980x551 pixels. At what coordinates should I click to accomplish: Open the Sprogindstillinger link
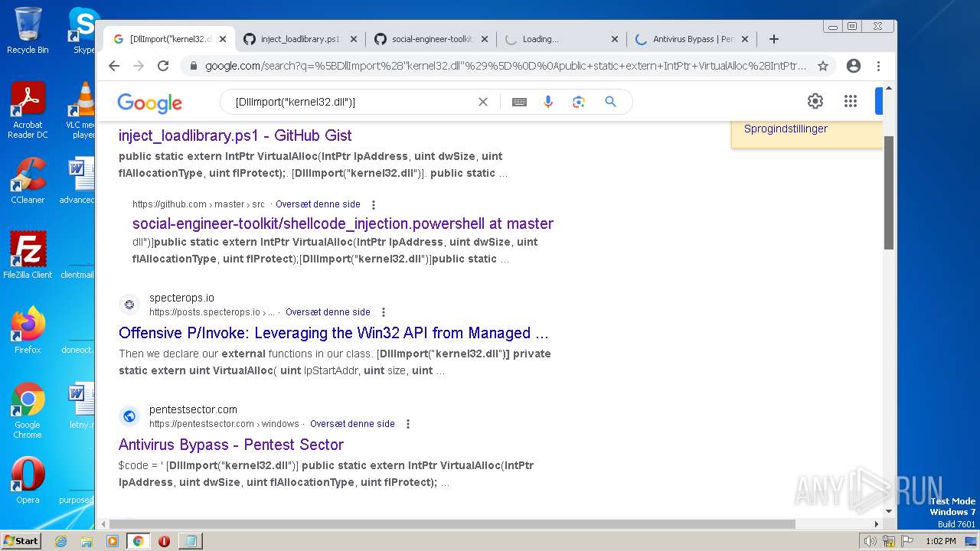tap(786, 129)
